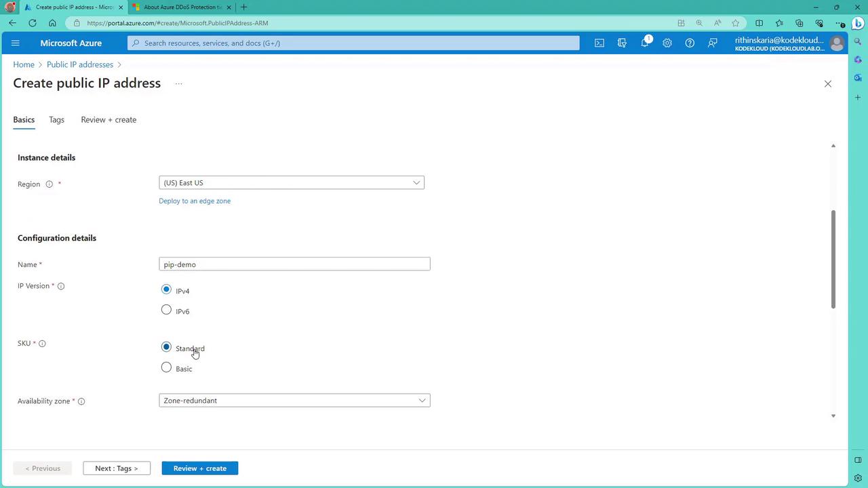This screenshot has width=868, height=488.
Task: Click the Availability zone info icon
Action: (81, 401)
